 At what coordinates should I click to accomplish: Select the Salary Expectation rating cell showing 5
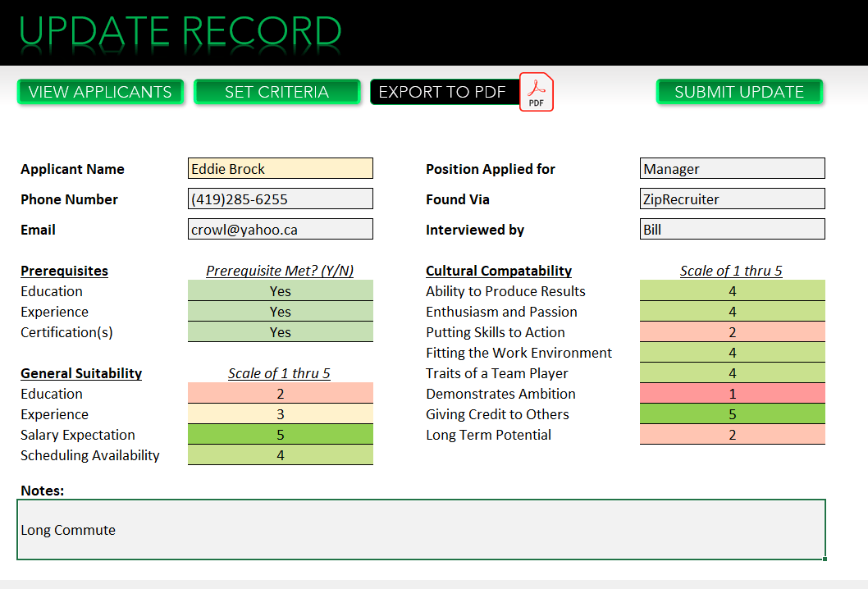point(280,434)
